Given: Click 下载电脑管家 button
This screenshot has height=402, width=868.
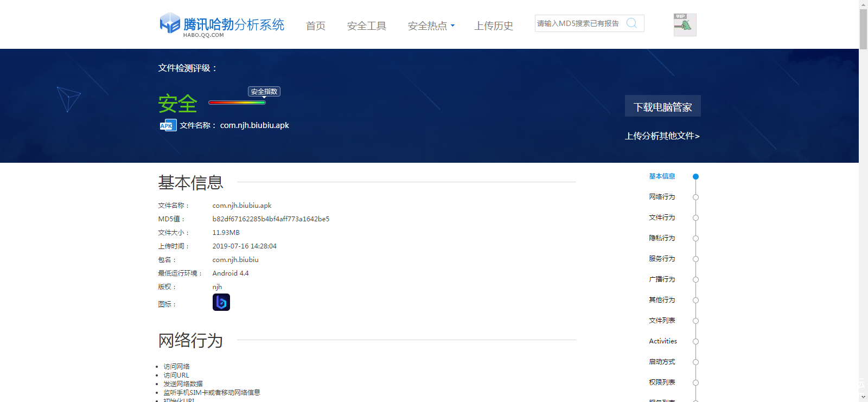Looking at the screenshot, I should [x=663, y=106].
